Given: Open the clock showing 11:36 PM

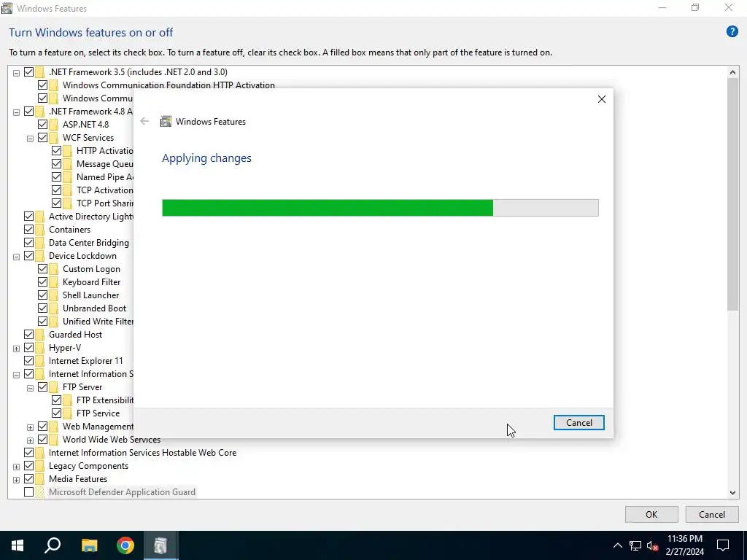Looking at the screenshot, I should pos(684,545).
